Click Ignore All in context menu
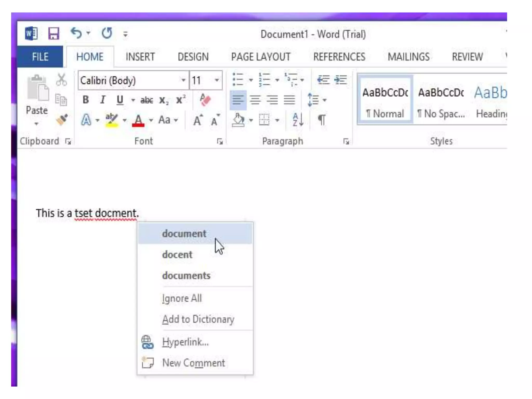532x399 pixels. coord(182,298)
